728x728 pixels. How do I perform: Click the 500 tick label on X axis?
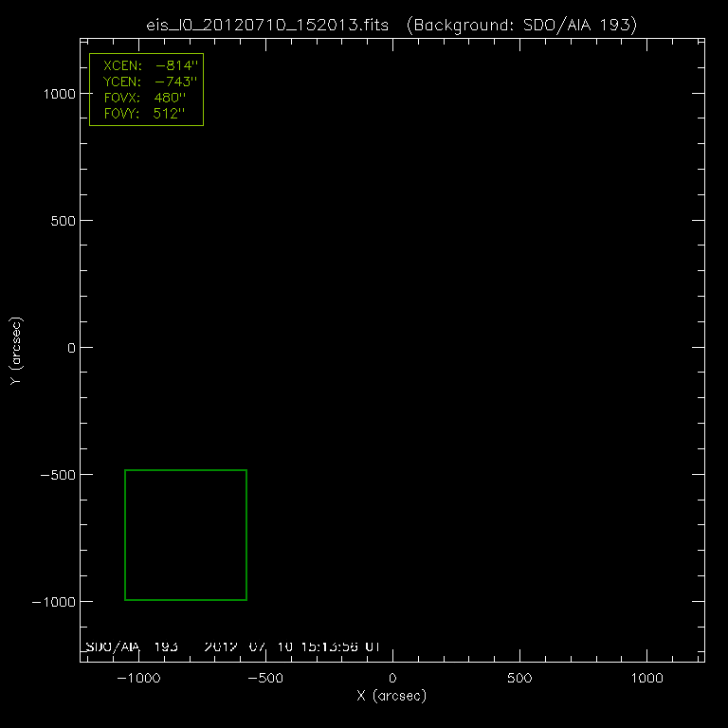point(519,679)
